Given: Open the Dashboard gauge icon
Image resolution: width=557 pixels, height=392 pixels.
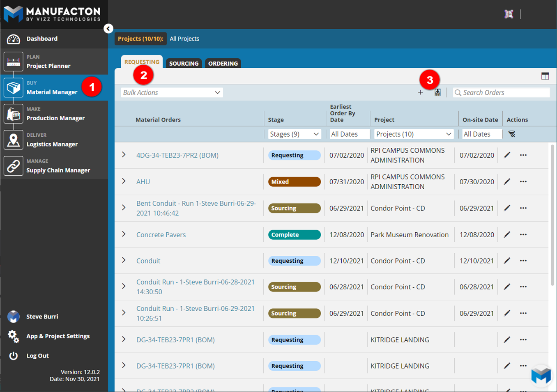Looking at the screenshot, I should tap(13, 39).
